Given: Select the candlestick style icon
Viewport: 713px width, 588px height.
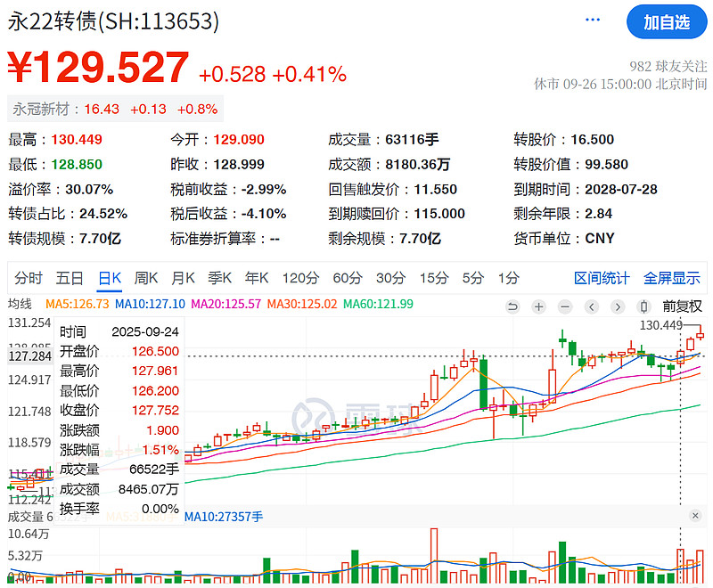Looking at the screenshot, I should click(643, 306).
